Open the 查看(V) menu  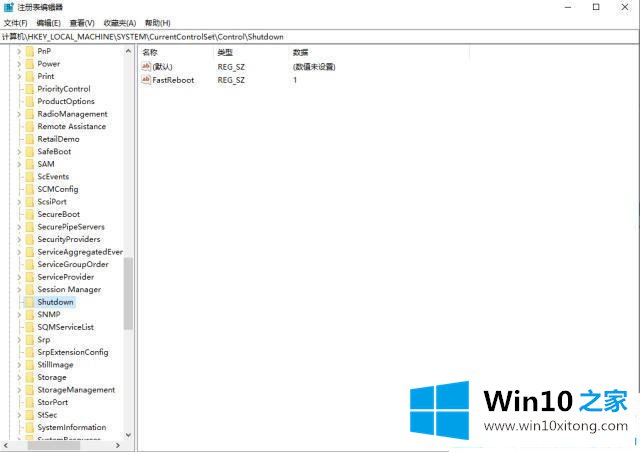coord(82,23)
